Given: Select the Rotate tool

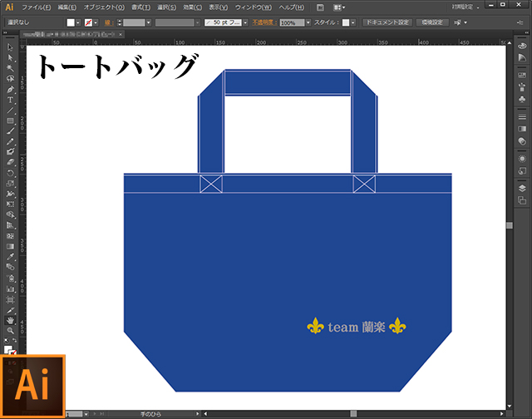Looking at the screenshot, I should click(10, 173).
